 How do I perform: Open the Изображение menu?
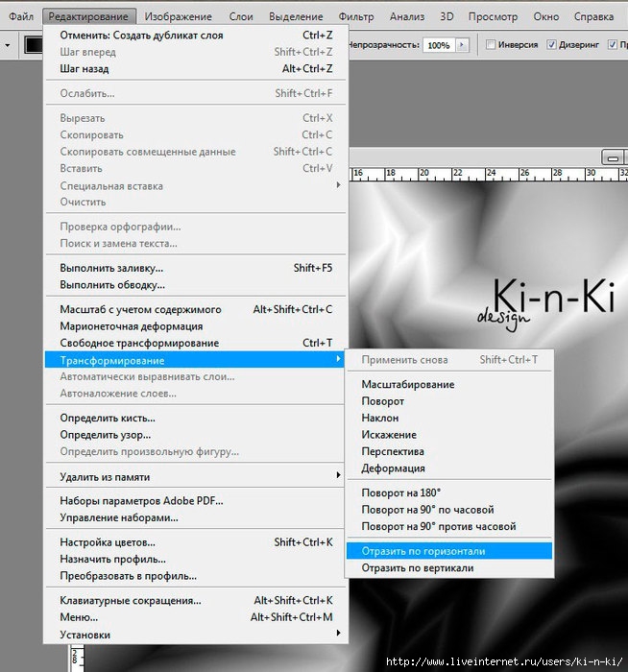pyautogui.click(x=178, y=16)
